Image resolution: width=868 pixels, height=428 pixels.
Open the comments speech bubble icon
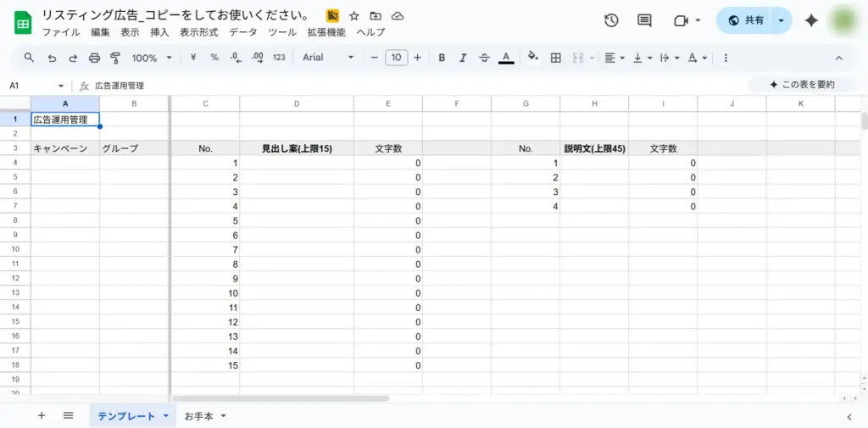coord(644,21)
